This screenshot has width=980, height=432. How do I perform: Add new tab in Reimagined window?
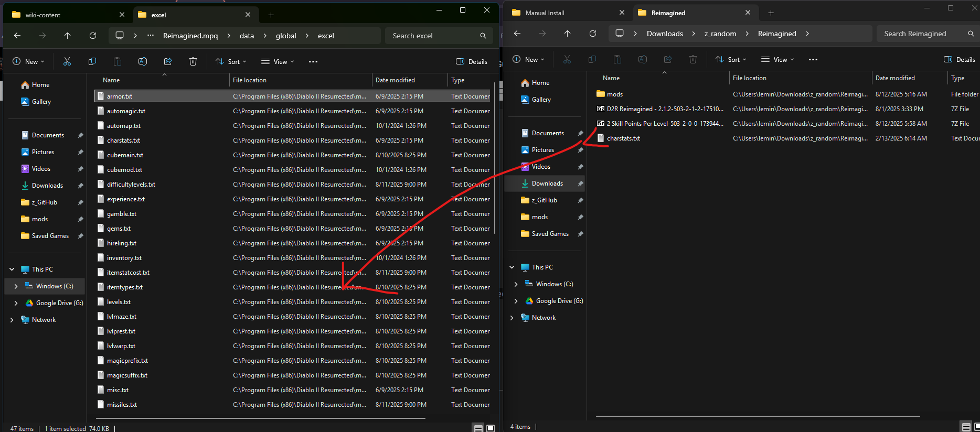coord(771,13)
